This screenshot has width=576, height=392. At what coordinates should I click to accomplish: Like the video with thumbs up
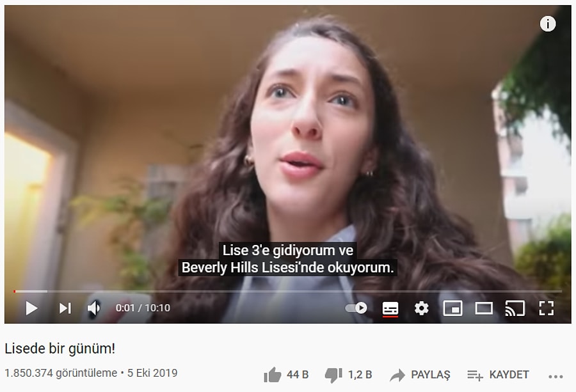(x=273, y=375)
